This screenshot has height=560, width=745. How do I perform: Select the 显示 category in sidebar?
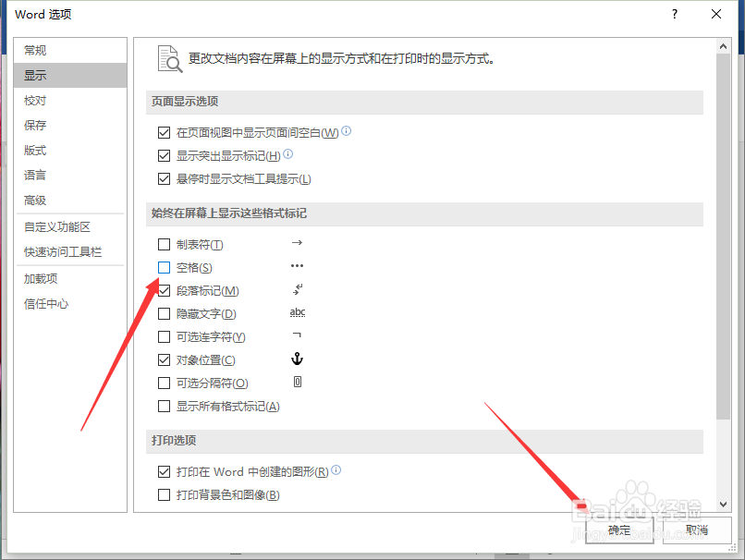[x=70, y=75]
